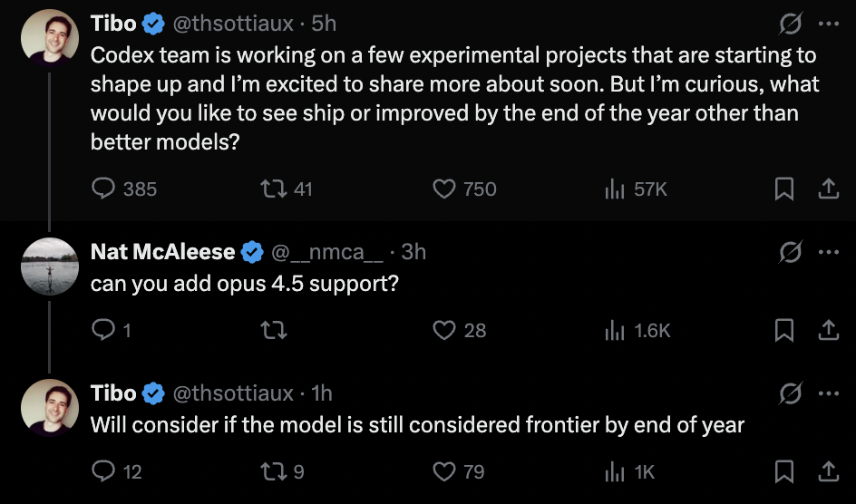Reply to Nat McAleese's opus tweet
856x504 pixels.
(104, 330)
